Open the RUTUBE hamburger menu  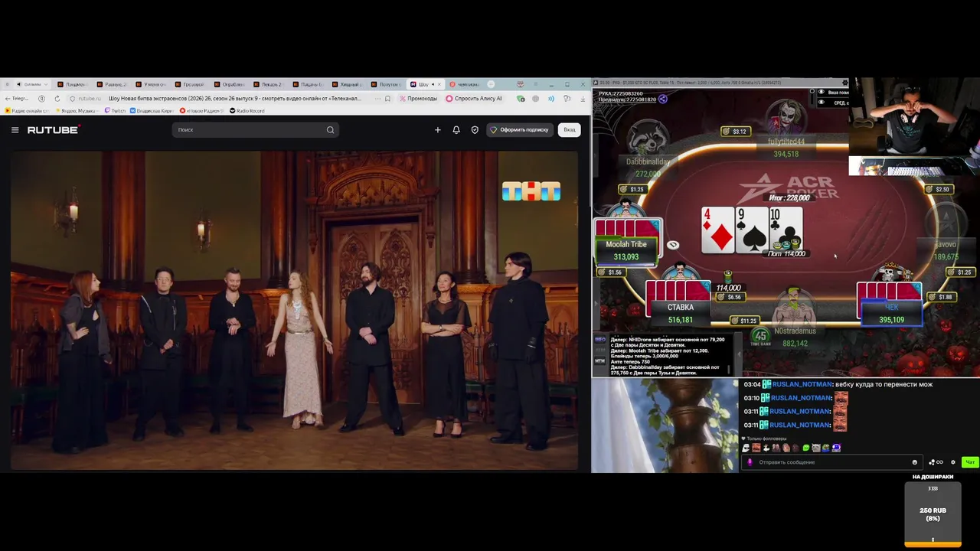pyautogui.click(x=15, y=130)
